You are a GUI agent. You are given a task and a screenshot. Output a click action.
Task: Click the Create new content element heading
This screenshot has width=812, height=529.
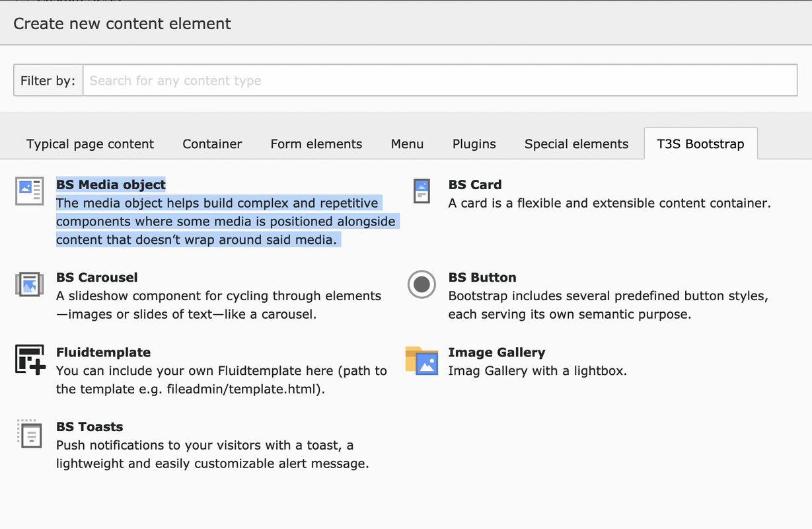(122, 23)
